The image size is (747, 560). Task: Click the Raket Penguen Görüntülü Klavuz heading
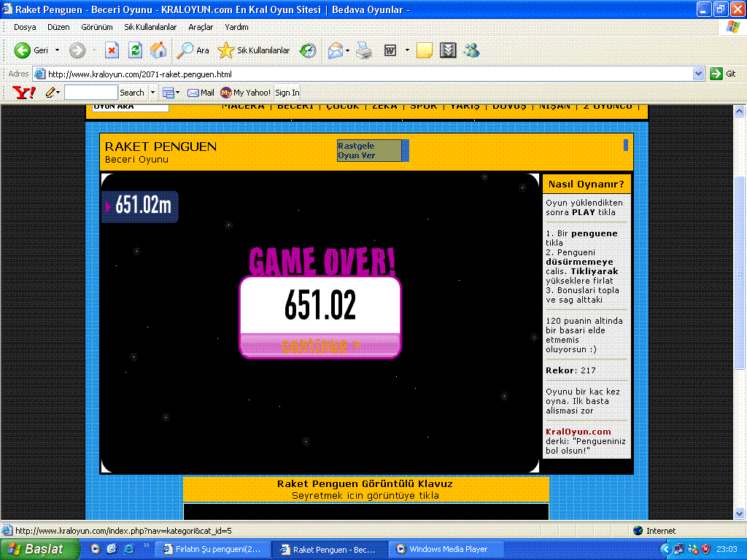tap(365, 483)
